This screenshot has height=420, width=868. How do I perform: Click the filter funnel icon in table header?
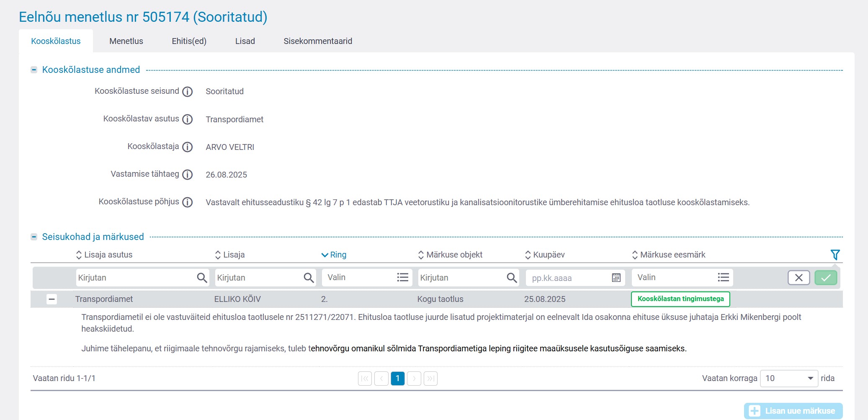835,255
